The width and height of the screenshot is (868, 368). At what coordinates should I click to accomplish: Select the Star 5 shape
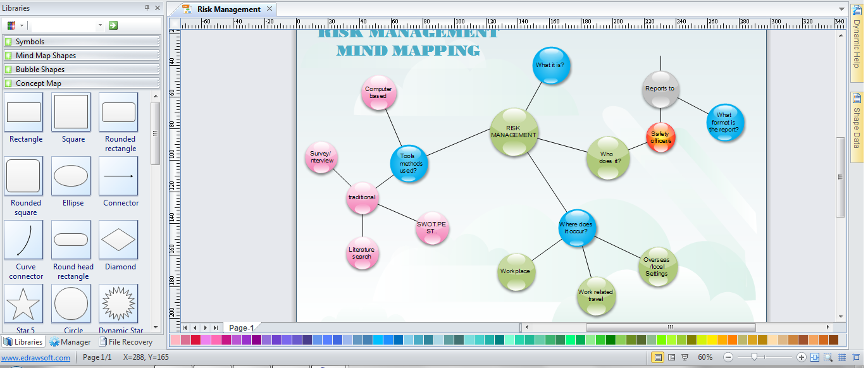click(24, 304)
